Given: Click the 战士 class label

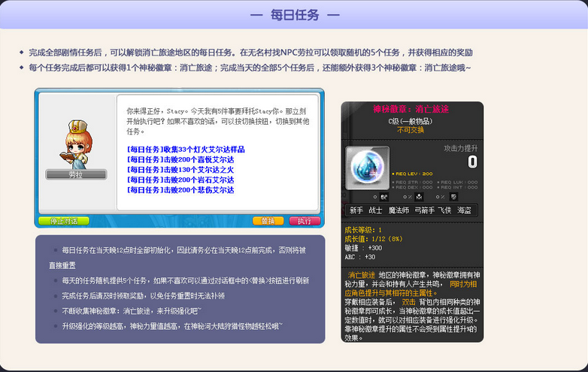Looking at the screenshot, I should click(x=377, y=210).
